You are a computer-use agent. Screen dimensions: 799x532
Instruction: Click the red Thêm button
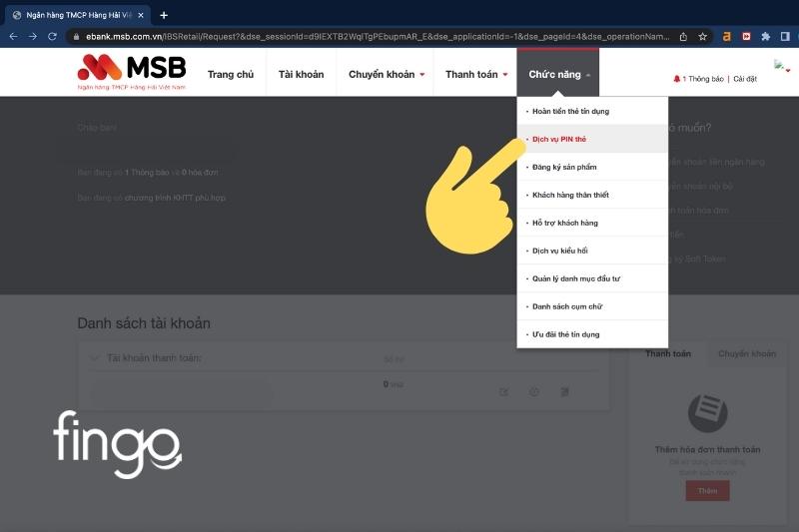707,491
